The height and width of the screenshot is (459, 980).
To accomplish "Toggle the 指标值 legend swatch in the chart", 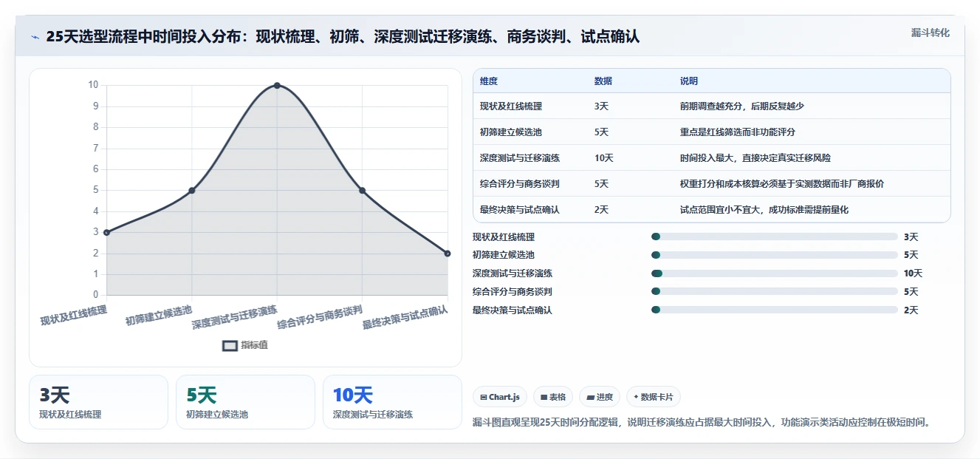I will [x=230, y=345].
